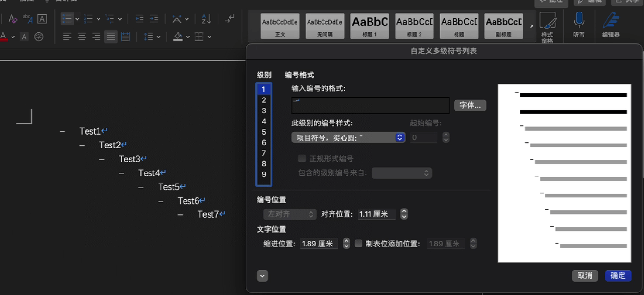Center align the paragraph

(82, 37)
